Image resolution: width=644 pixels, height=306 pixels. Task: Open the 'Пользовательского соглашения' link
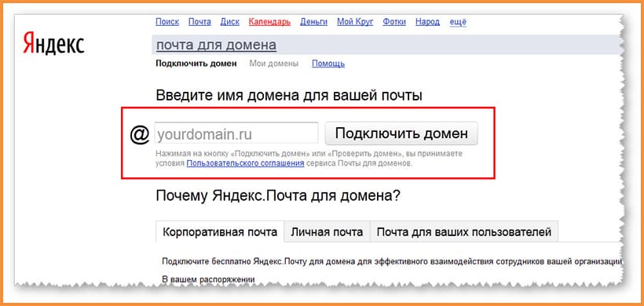tap(245, 163)
